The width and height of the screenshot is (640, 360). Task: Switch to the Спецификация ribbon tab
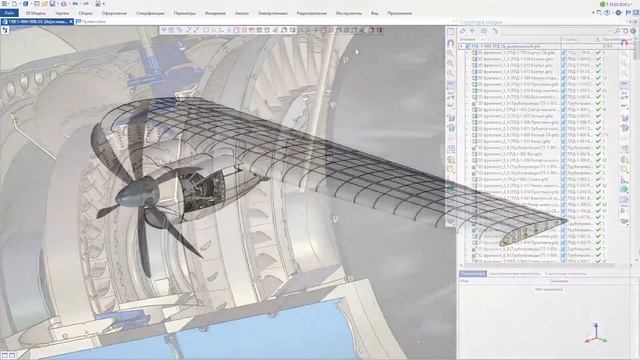[150, 13]
